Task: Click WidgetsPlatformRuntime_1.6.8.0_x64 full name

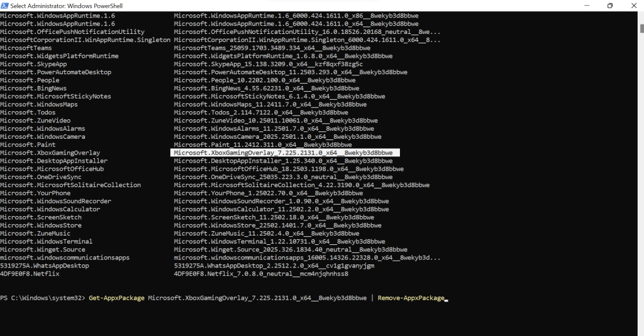Action: click(283, 56)
